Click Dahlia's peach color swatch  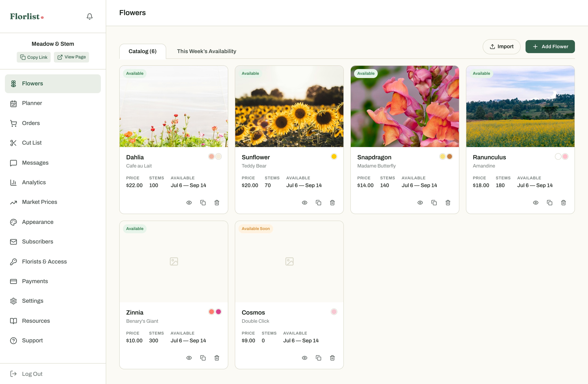(x=212, y=156)
